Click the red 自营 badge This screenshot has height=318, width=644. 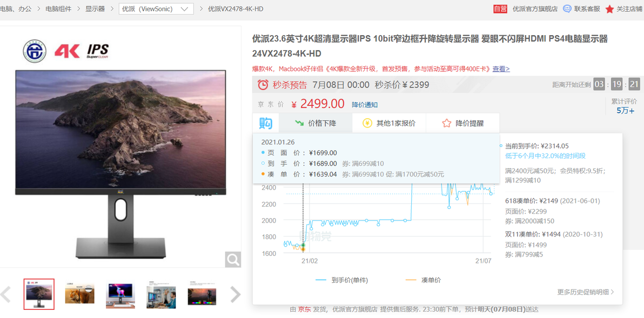click(x=500, y=9)
